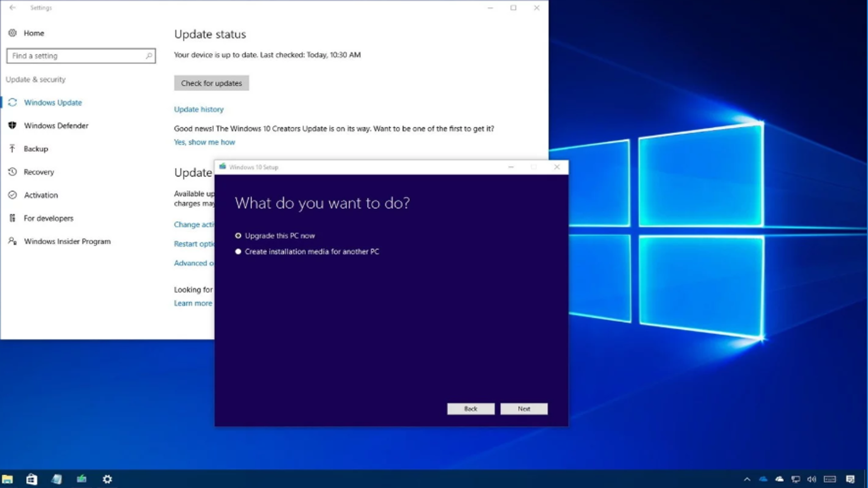Open the For developers settings page

tap(48, 218)
